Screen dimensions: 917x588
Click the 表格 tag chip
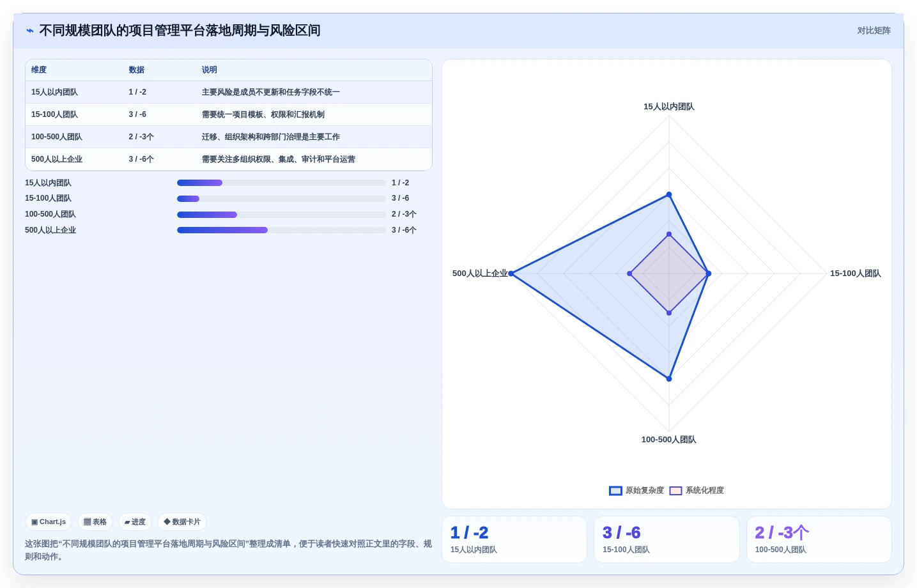click(95, 522)
